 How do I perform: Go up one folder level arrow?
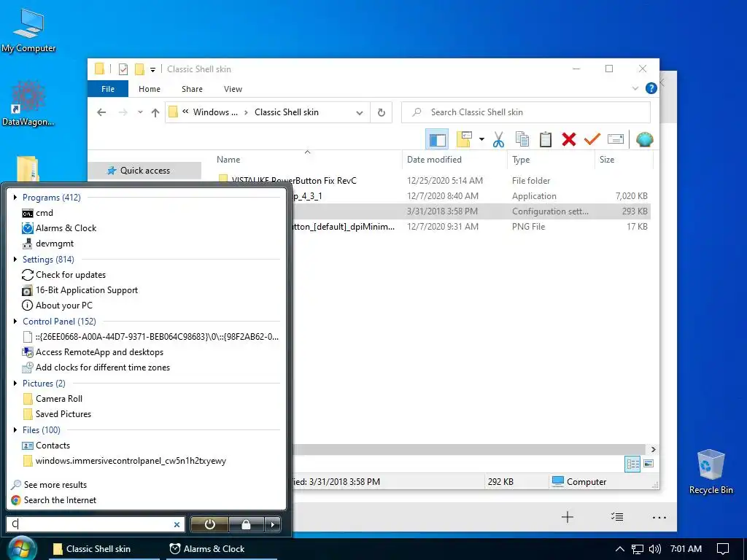click(x=155, y=112)
